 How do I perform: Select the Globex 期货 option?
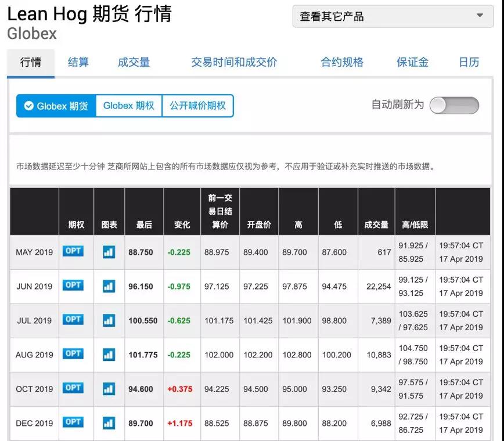[56, 106]
